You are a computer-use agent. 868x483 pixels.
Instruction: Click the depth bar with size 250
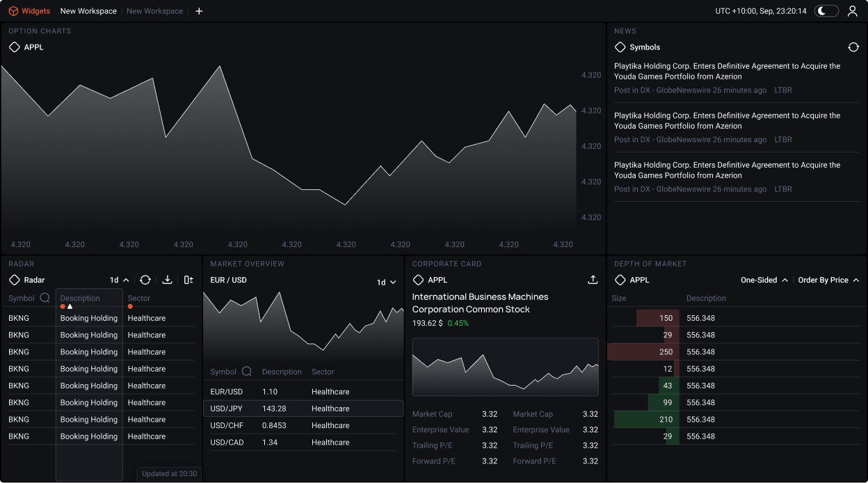tap(643, 351)
